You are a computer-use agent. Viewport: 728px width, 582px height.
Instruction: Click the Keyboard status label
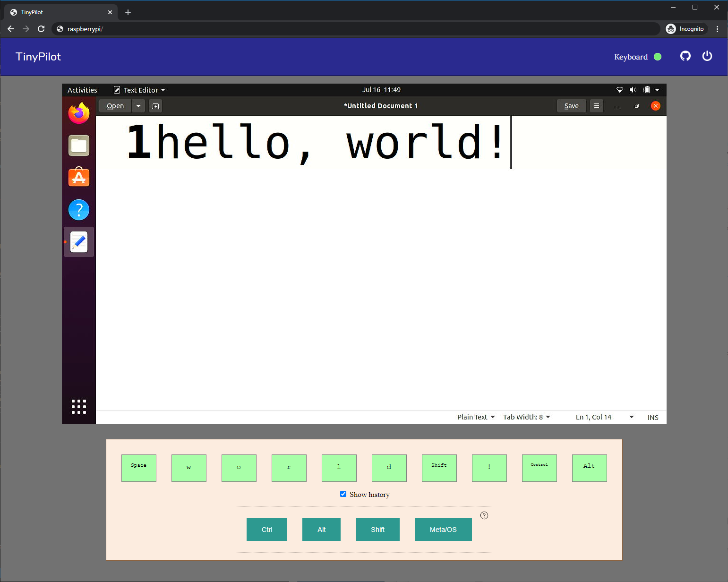click(631, 57)
